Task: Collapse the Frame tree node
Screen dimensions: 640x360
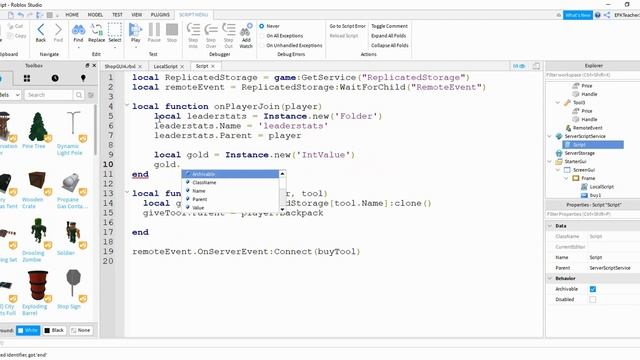Action: click(x=566, y=178)
